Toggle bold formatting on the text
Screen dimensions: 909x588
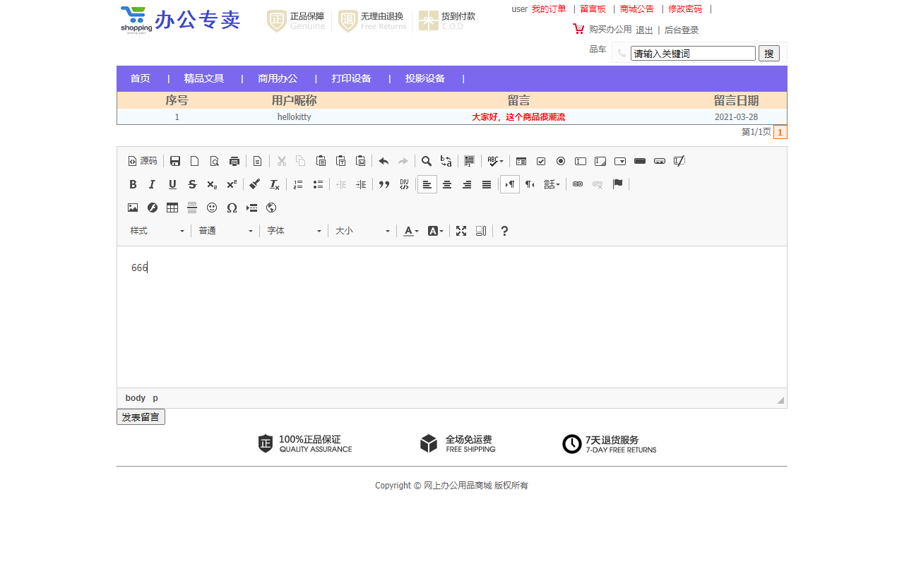click(x=133, y=184)
